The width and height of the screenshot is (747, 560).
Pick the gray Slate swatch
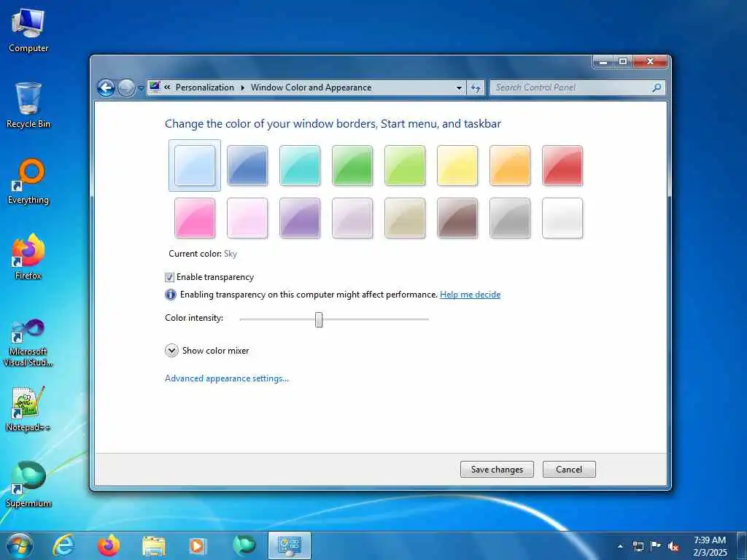point(510,218)
